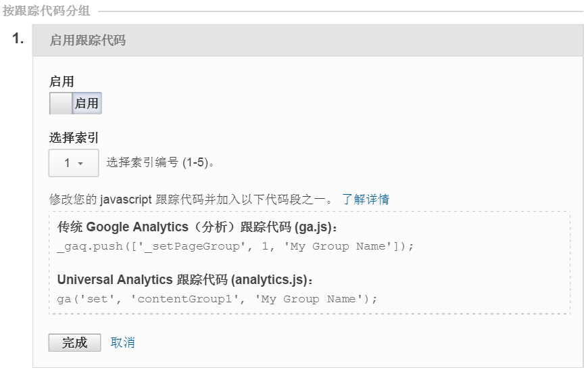Click empty area inside dashed code box
The height and width of the screenshot is (374, 588).
[x=487, y=270]
